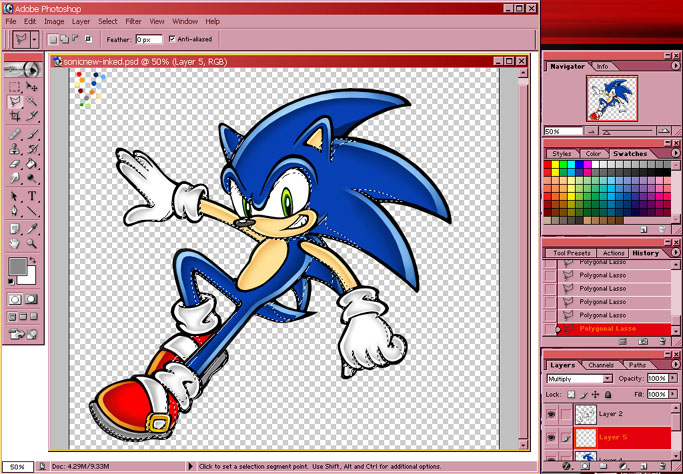Create new layer in Layers panel

644,466
